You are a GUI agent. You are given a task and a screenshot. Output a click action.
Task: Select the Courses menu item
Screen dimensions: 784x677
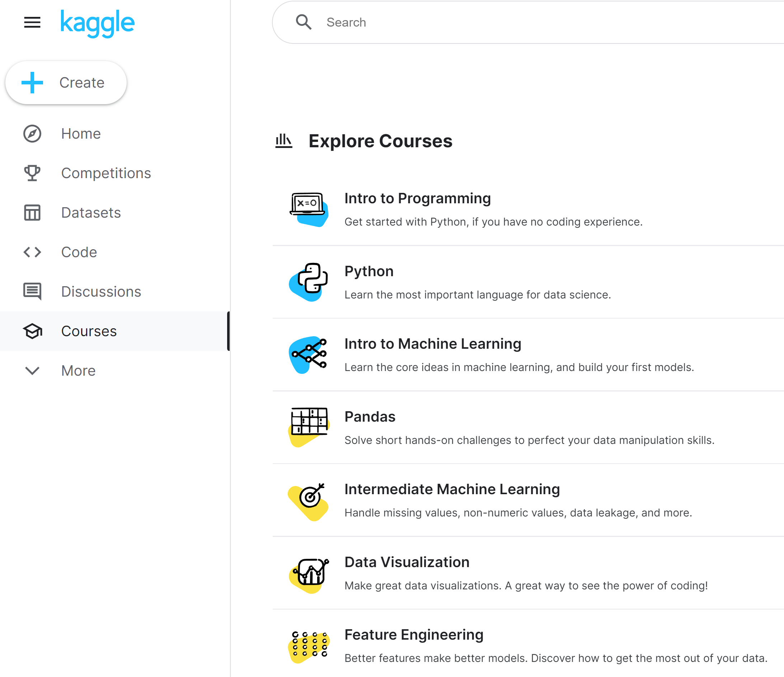(89, 331)
